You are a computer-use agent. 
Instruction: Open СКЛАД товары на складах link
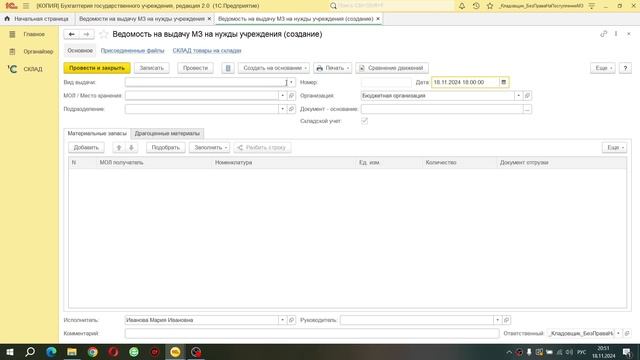[x=207, y=51]
